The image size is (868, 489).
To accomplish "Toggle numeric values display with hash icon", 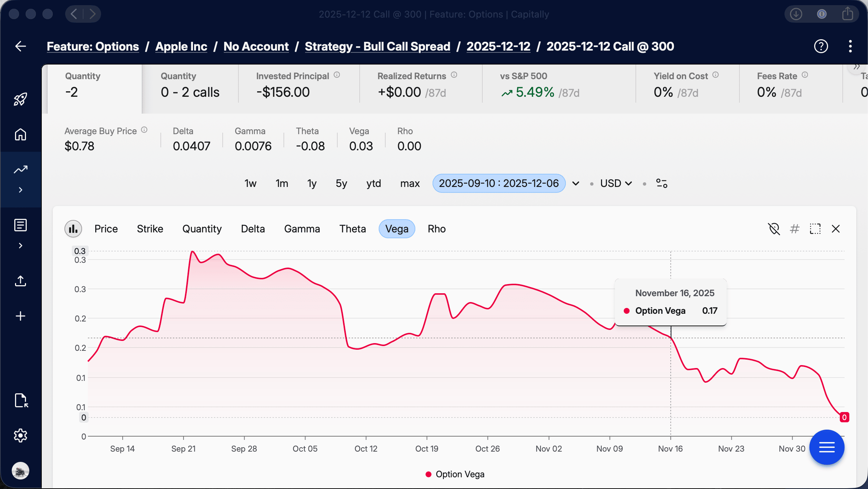I will [x=795, y=229].
